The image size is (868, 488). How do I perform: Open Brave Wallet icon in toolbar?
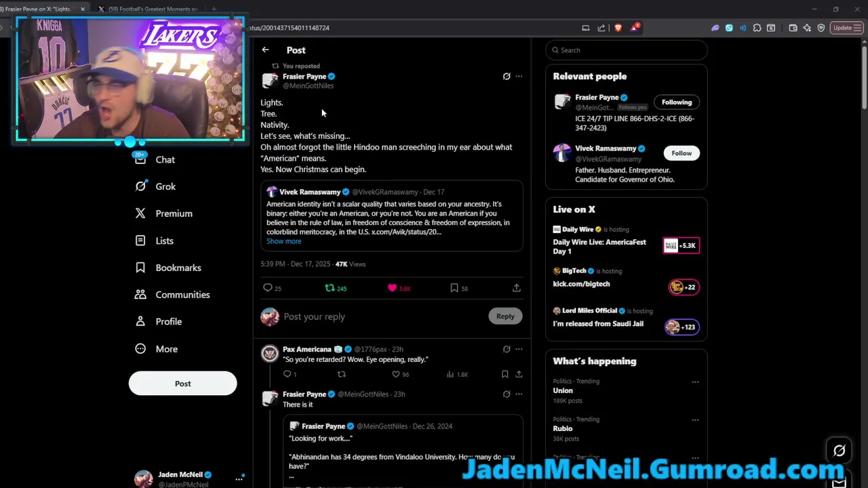tap(793, 28)
